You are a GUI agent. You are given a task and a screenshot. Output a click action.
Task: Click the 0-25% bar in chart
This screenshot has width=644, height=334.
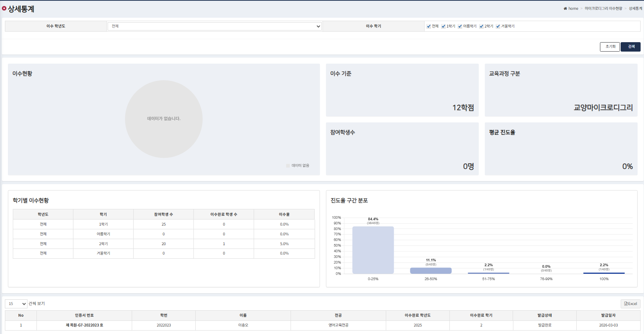click(373, 250)
